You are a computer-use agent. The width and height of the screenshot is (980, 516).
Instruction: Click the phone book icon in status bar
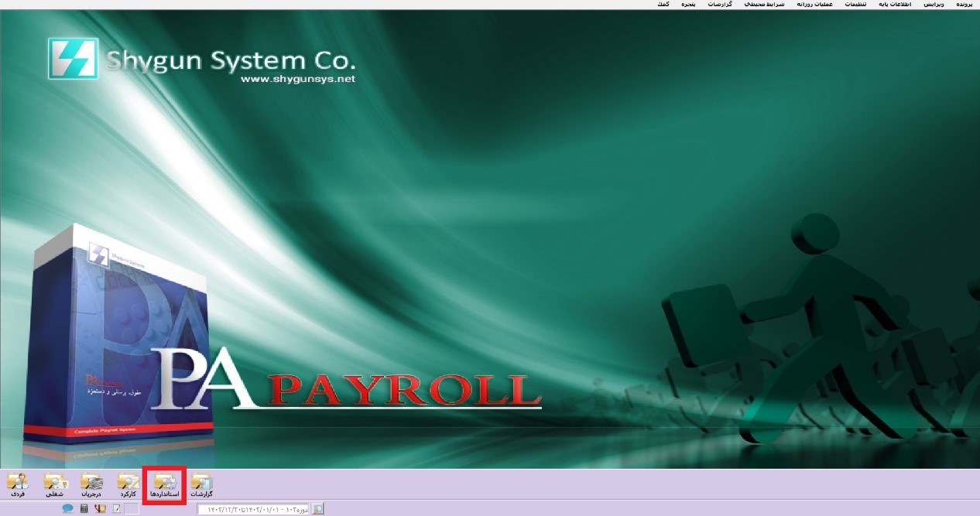coord(100,509)
